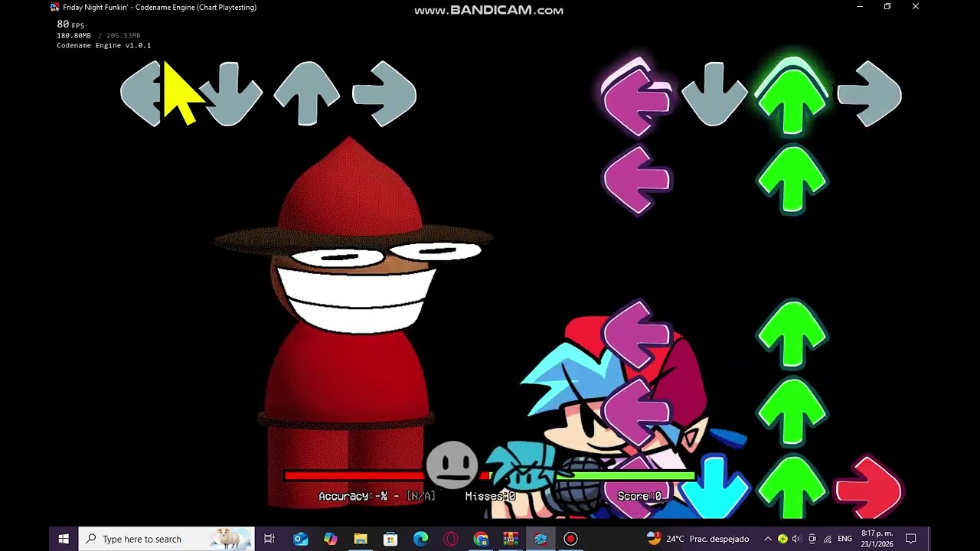Image resolution: width=980 pixels, height=551 pixels.
Task: Click the Codename Engine v1.0.1 version text
Action: click(103, 46)
